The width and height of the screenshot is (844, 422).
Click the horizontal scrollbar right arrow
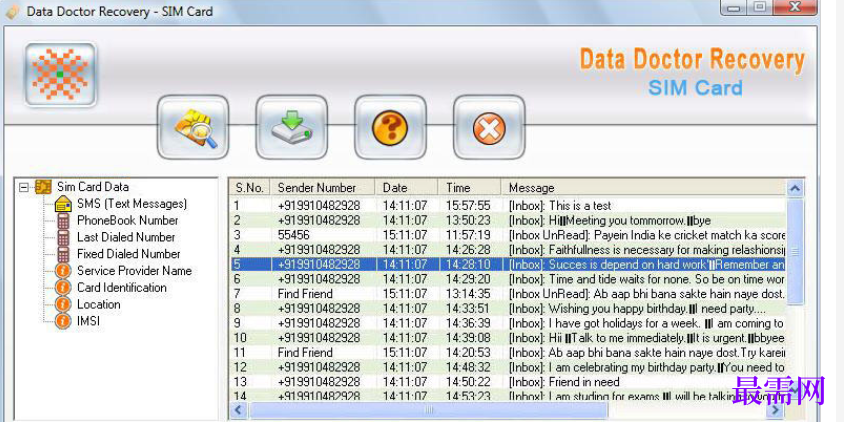777,410
